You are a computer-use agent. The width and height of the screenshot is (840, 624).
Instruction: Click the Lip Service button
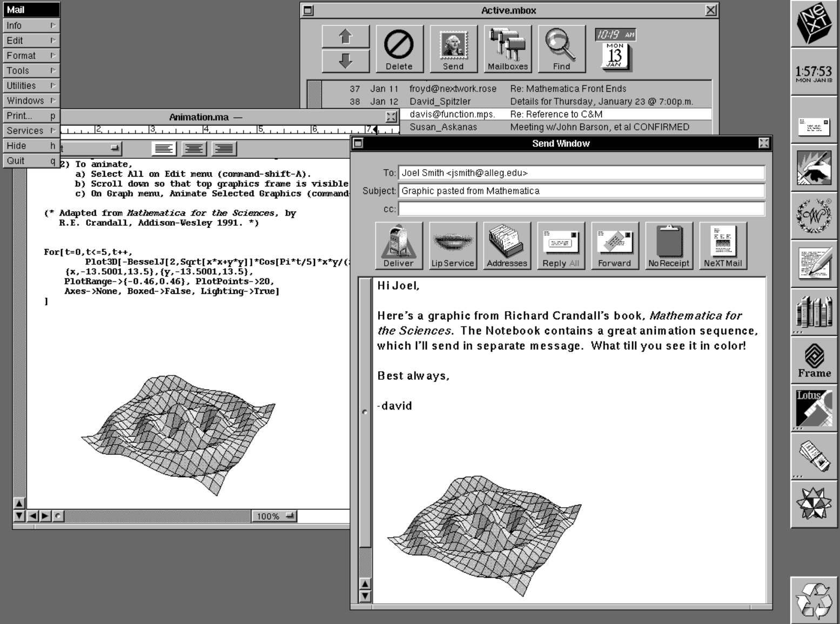(x=453, y=246)
